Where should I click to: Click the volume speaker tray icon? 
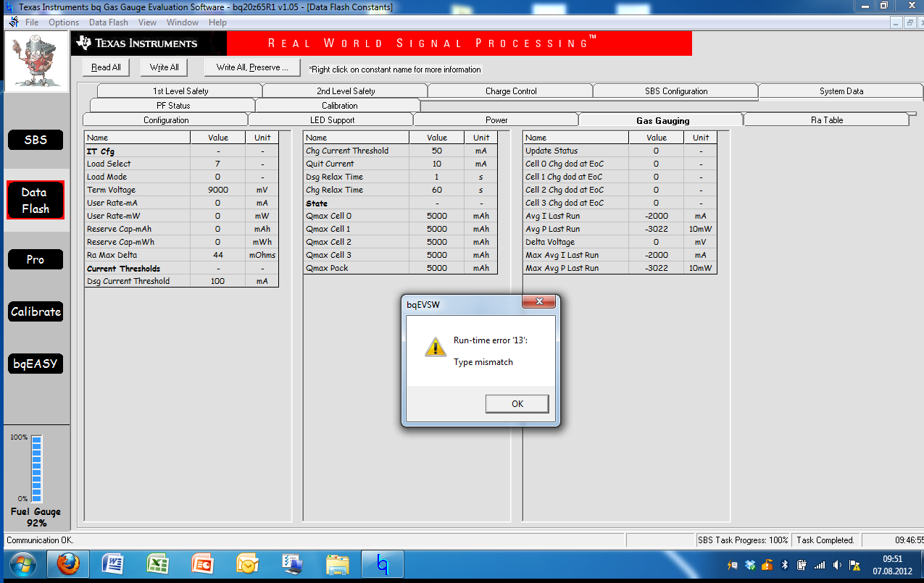(x=837, y=564)
